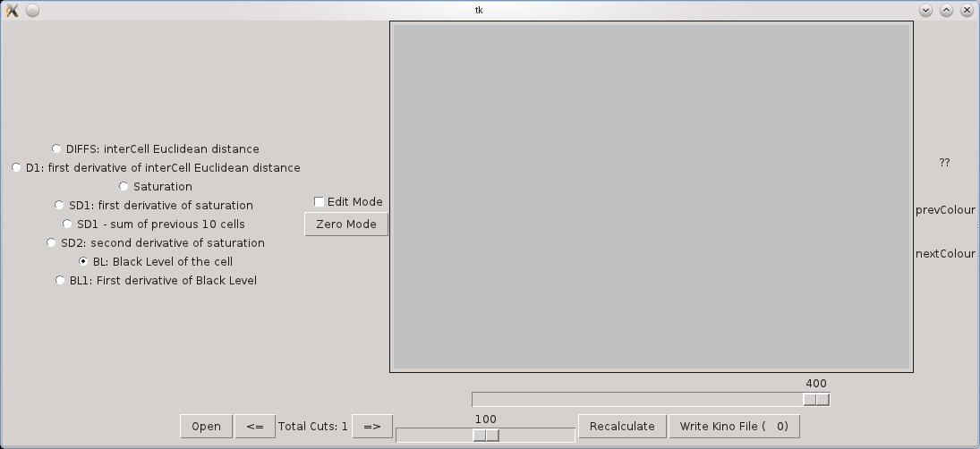Click the nextColour label

[945, 254]
